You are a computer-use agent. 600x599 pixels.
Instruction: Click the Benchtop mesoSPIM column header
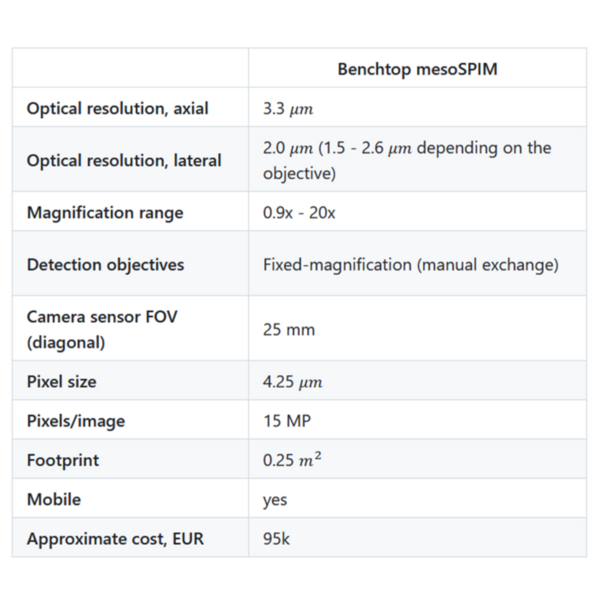pyautogui.click(x=417, y=69)
